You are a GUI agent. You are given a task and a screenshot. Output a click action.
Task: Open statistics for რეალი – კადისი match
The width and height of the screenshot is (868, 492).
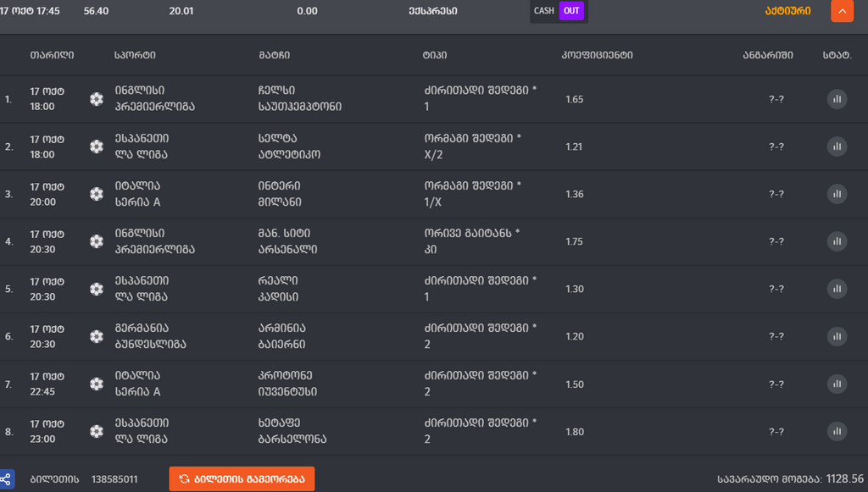tap(837, 289)
